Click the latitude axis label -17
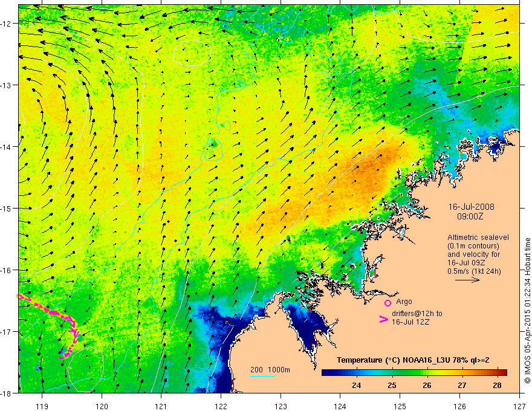The image size is (532, 411). 6,332
